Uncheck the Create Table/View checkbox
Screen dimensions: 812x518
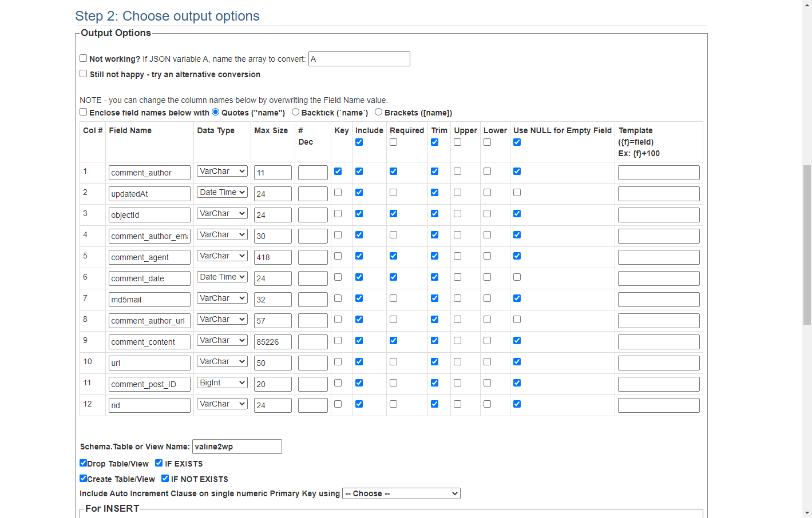[84, 479]
